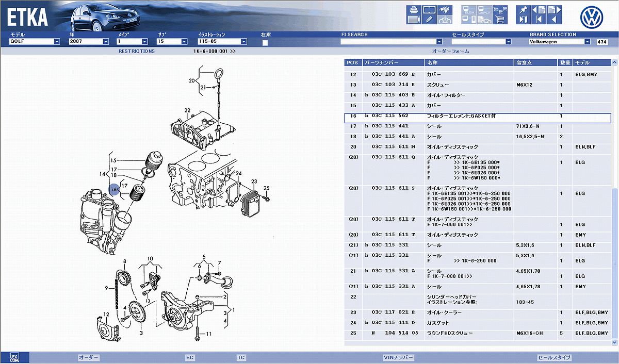The height and width of the screenshot is (364, 619).
Task: Click the 数量 column header
Action: pos(565,62)
